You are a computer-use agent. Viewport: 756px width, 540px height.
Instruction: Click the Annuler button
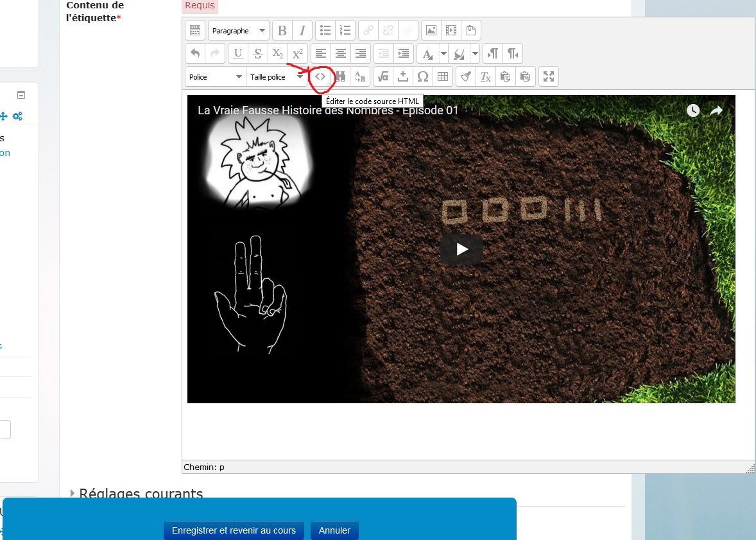[x=334, y=530]
